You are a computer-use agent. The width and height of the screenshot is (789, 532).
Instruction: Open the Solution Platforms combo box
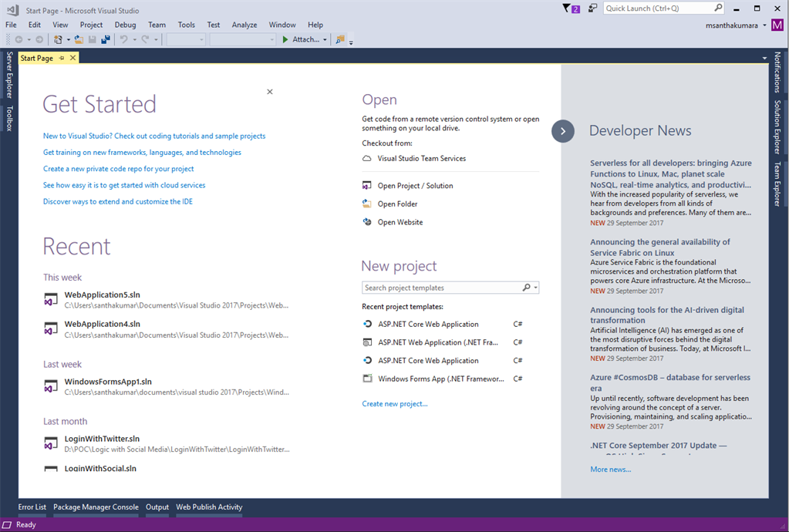click(242, 39)
